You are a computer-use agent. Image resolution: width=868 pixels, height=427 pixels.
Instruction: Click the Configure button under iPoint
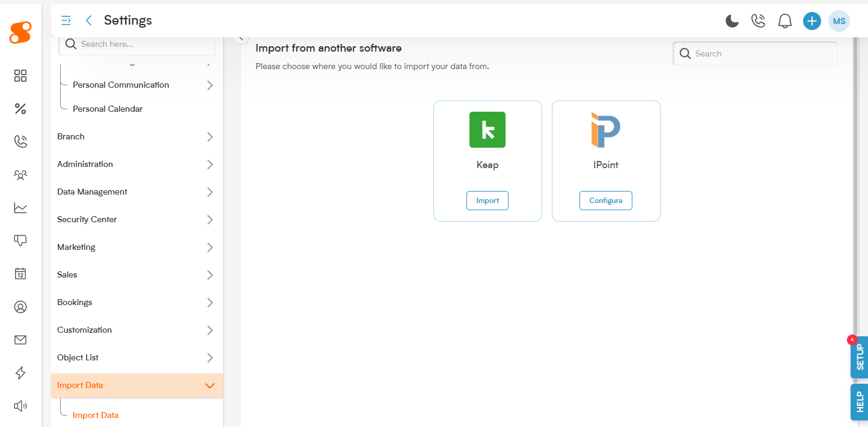[x=605, y=201]
